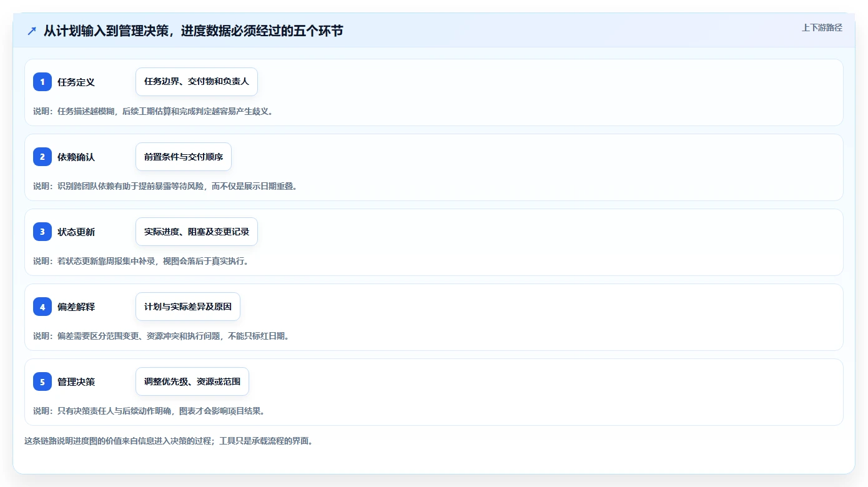Click step number 1 badge
868x487 pixels.
(x=42, y=82)
